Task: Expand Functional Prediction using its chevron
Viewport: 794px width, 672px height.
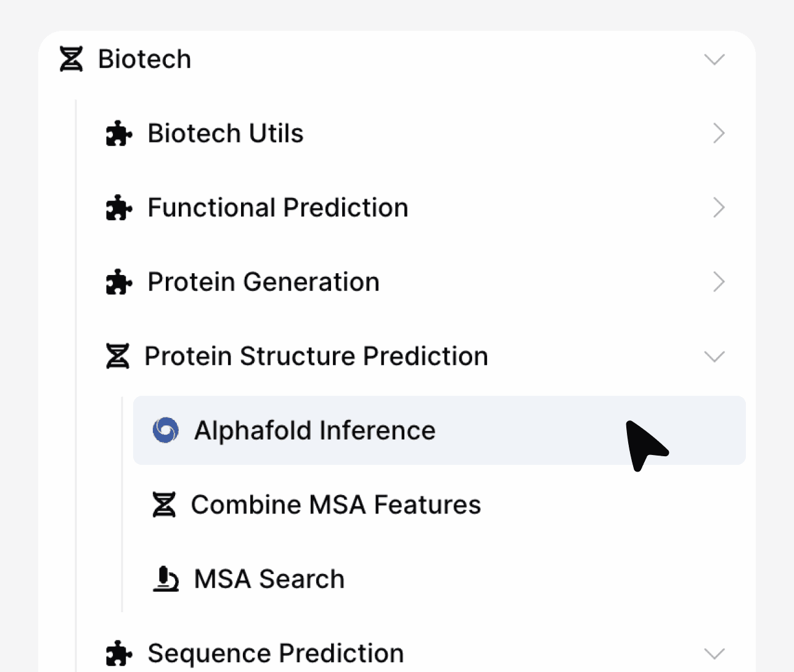Action: pyautogui.click(x=718, y=208)
